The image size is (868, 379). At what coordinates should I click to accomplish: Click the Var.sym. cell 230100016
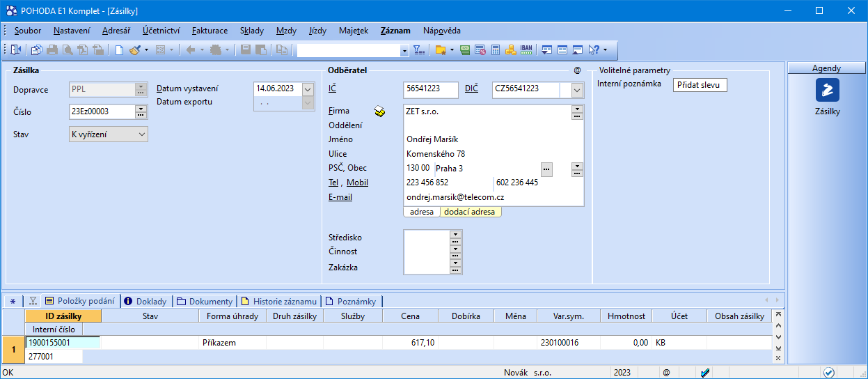568,343
